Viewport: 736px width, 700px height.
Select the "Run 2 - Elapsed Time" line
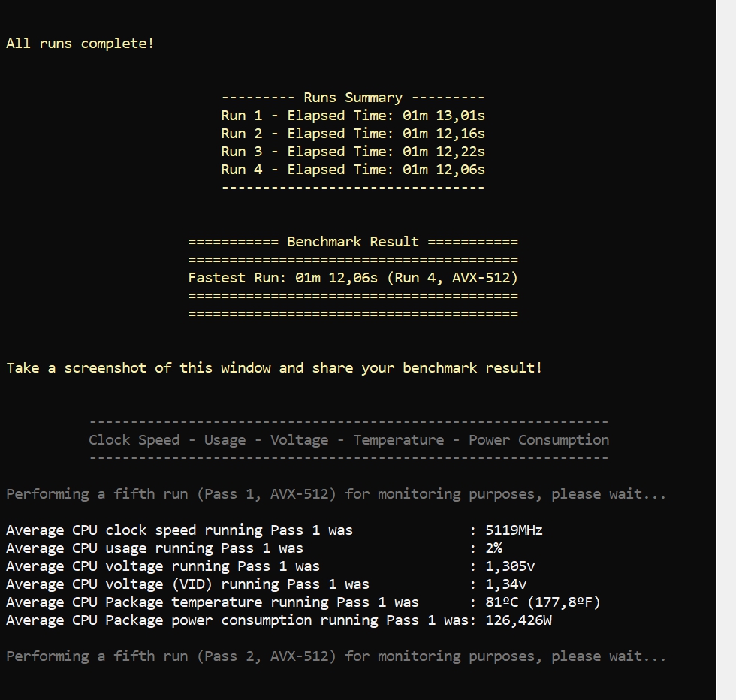tap(353, 134)
